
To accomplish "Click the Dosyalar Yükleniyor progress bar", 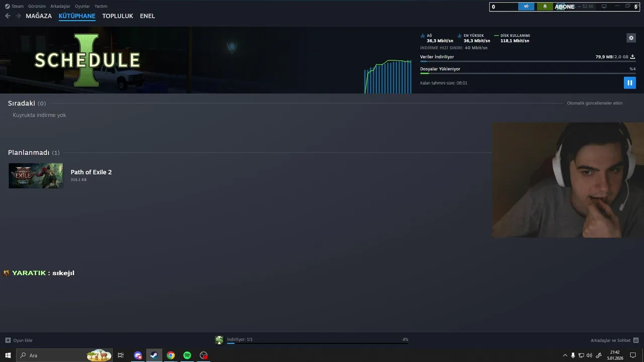I will pos(528,73).
